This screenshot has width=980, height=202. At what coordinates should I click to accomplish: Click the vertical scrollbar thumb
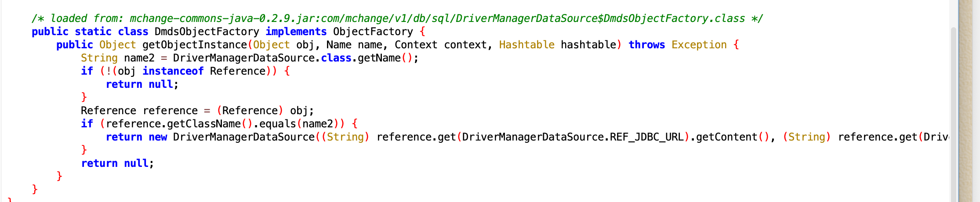click(954, 114)
